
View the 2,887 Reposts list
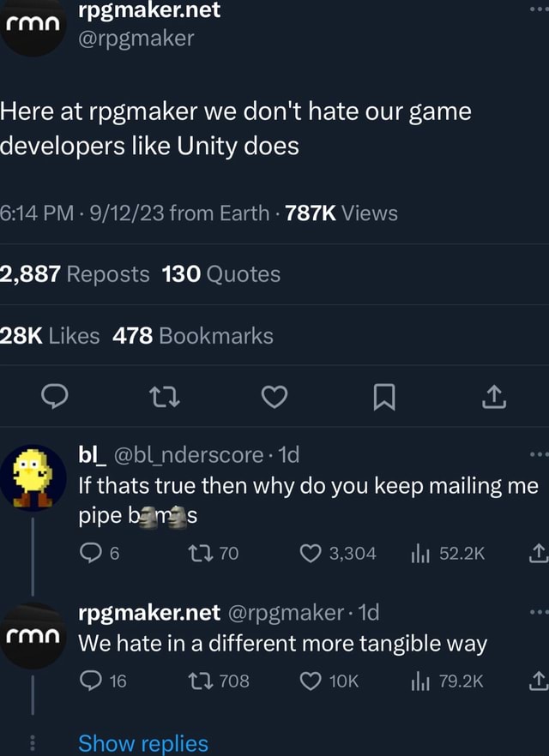pos(75,274)
